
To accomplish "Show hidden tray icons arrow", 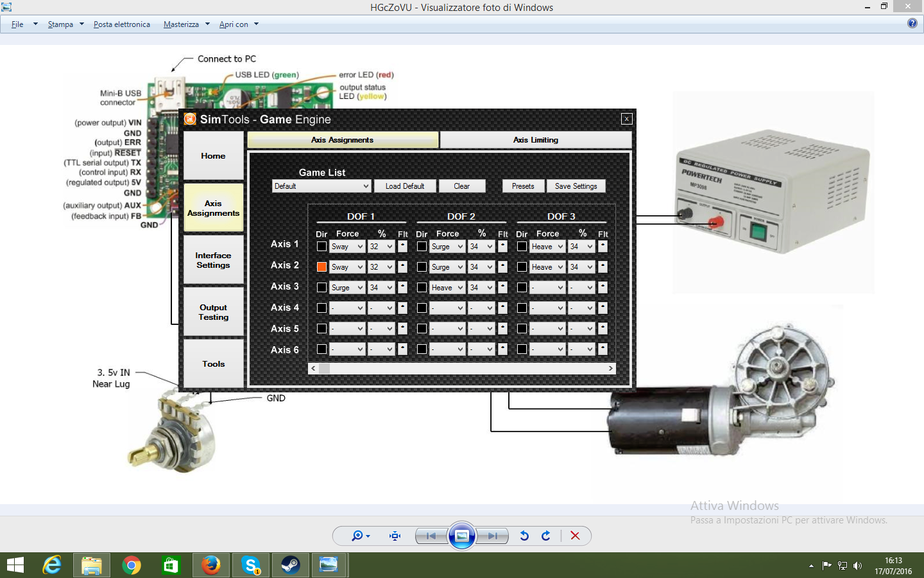I will 811,566.
